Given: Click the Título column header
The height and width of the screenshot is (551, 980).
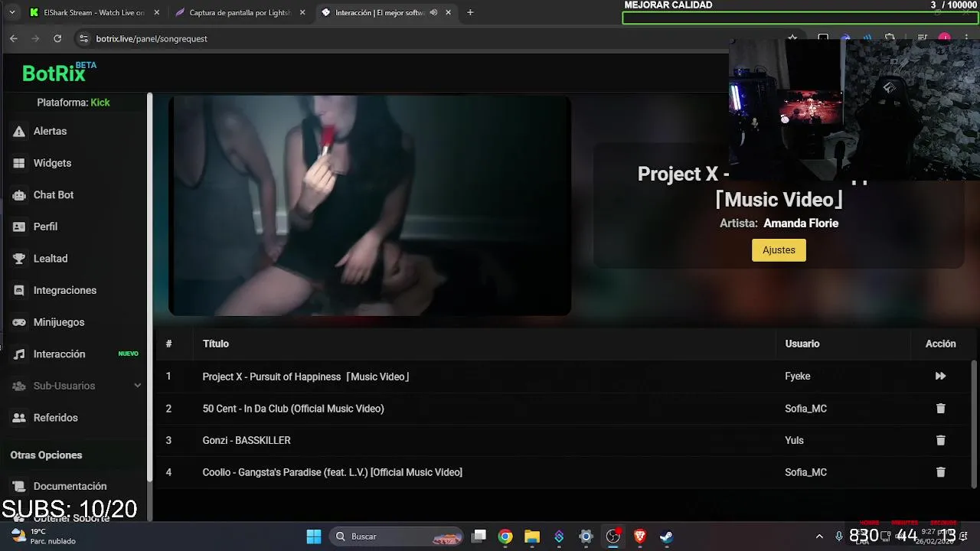Looking at the screenshot, I should 216,344.
